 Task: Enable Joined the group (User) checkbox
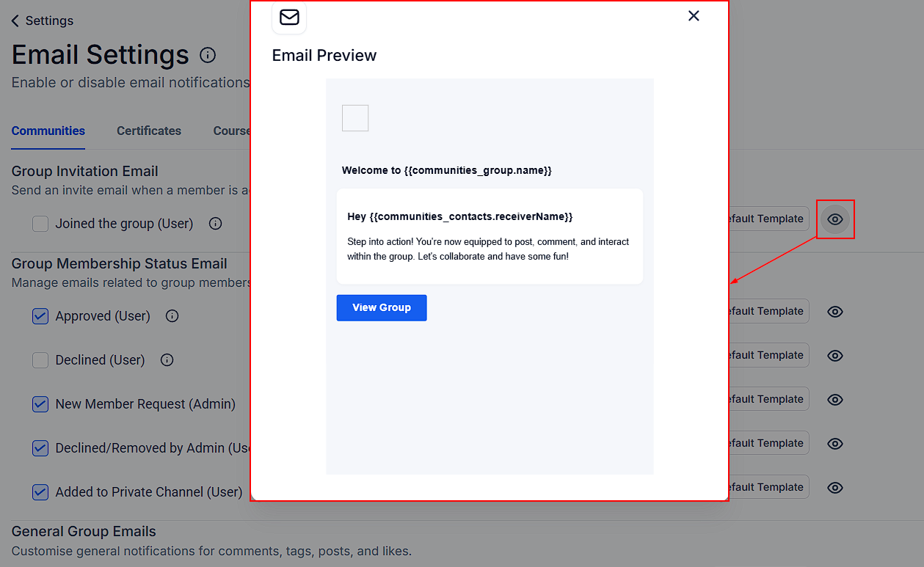point(40,224)
